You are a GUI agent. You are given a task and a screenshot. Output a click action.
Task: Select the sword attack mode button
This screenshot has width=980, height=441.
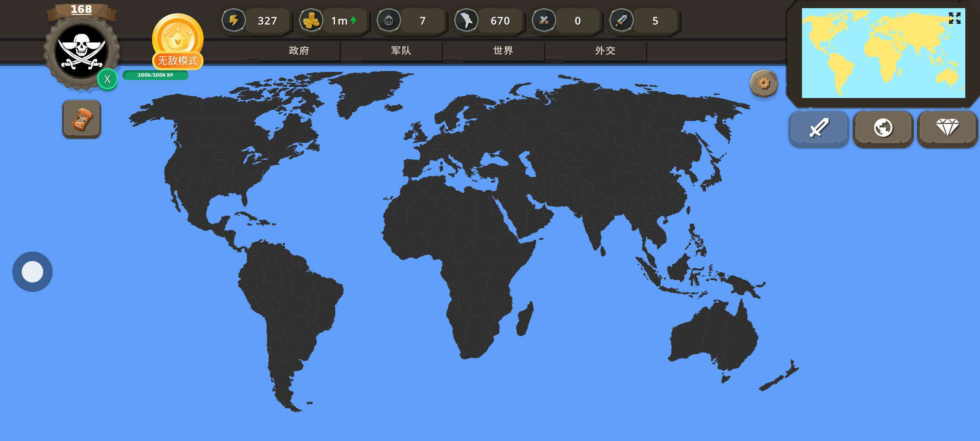pyautogui.click(x=819, y=128)
